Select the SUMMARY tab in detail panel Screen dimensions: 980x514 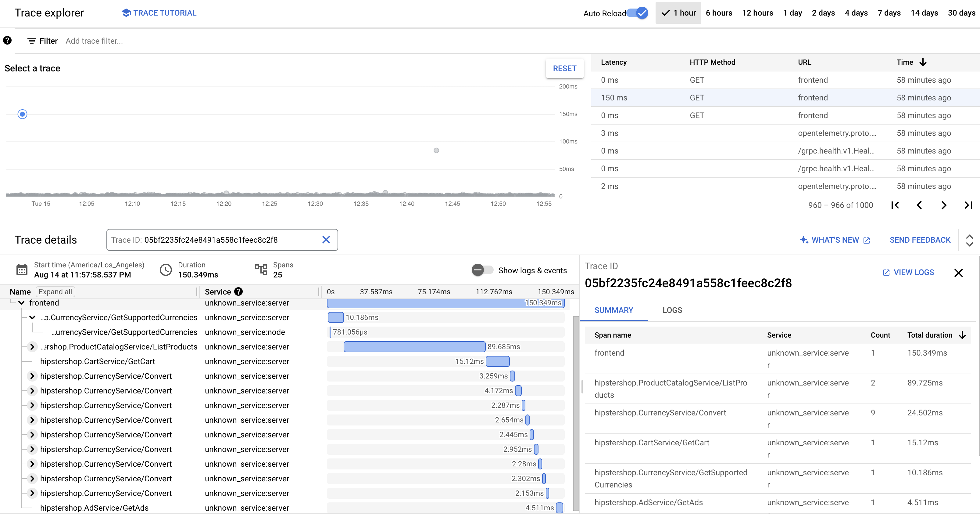point(614,309)
